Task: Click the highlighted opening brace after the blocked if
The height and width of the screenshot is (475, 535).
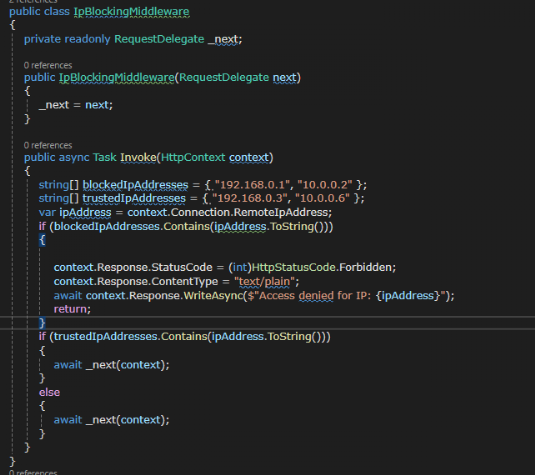Action: 42,240
